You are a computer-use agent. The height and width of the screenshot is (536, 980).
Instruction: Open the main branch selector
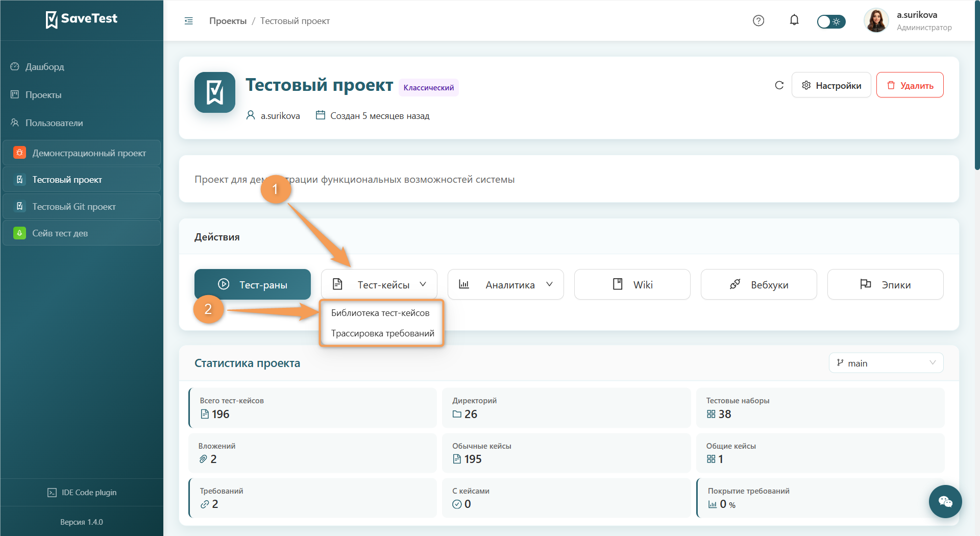[x=886, y=363]
